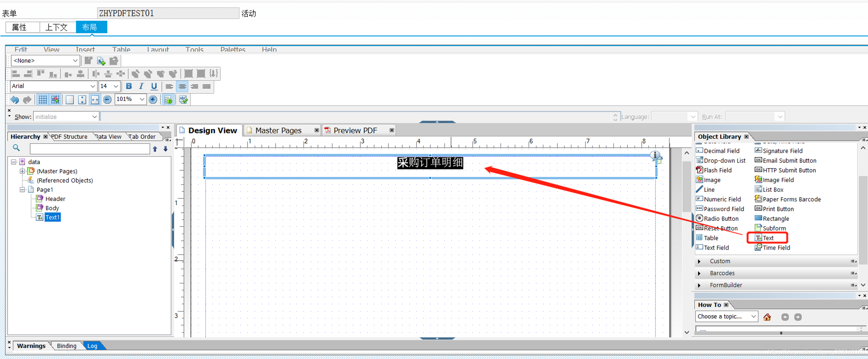This screenshot has width=868, height=359.
Task: Run the spell check with the ABC icon
Action: click(183, 99)
